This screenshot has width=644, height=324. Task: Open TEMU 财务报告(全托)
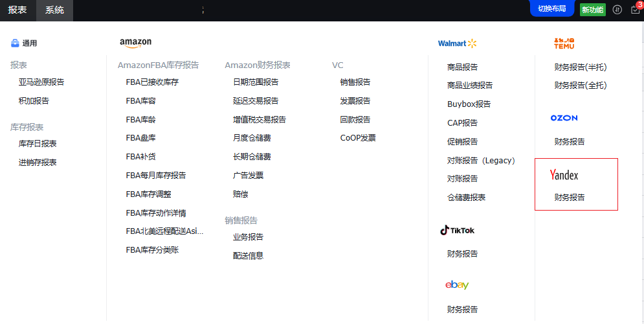coord(581,86)
